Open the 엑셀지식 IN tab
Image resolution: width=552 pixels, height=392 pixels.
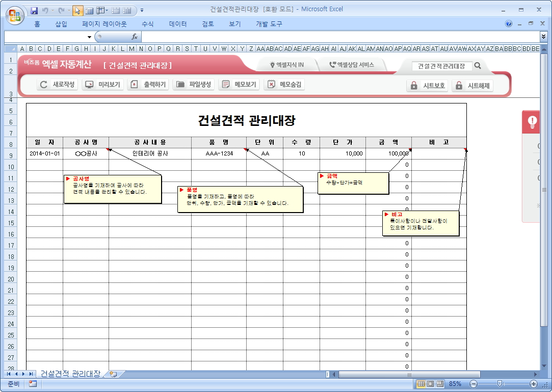(287, 65)
